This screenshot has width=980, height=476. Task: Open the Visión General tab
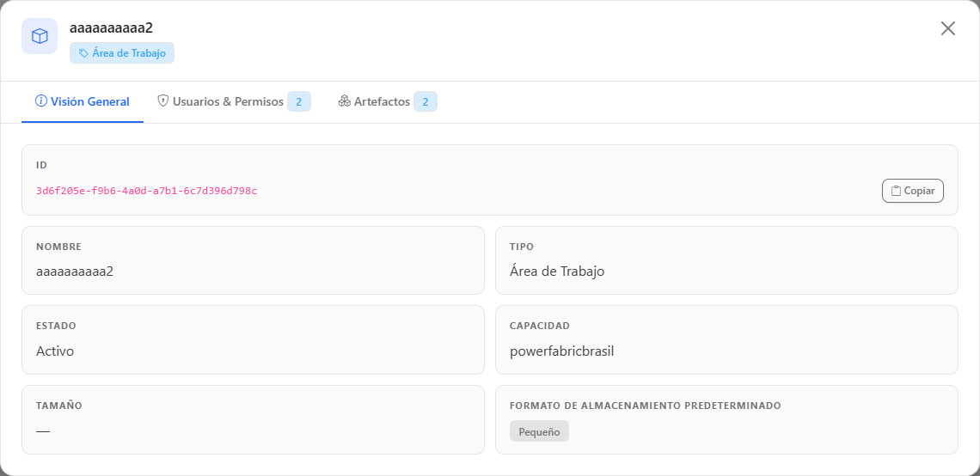(x=83, y=101)
